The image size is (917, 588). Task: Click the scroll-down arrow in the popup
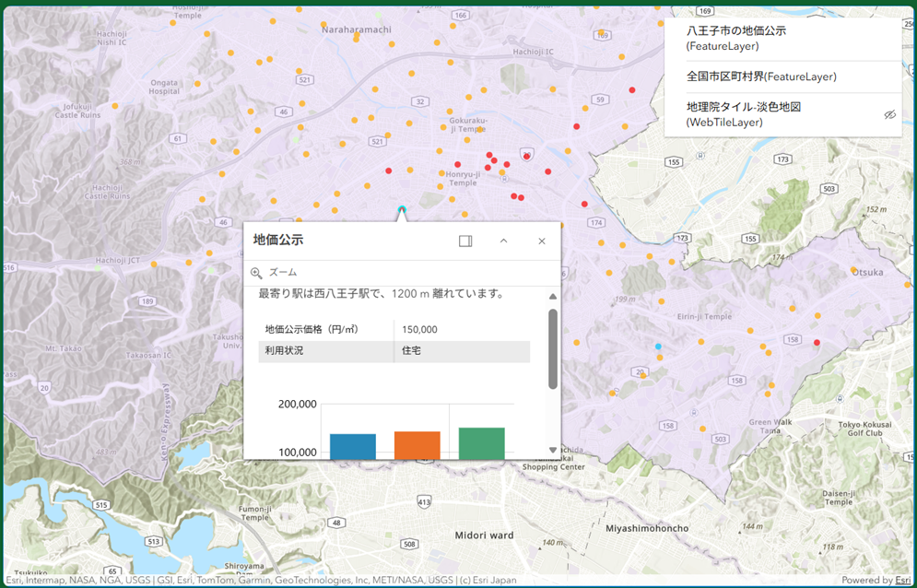coord(552,450)
